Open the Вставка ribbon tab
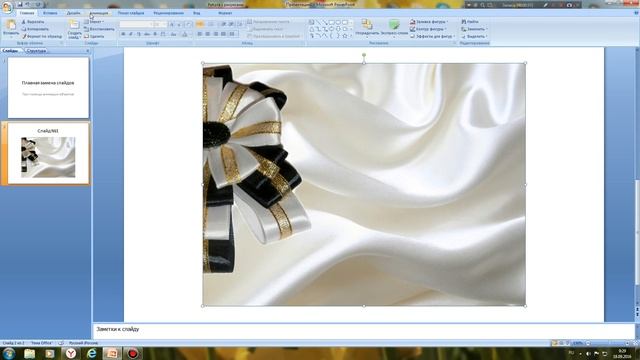 coord(50,13)
